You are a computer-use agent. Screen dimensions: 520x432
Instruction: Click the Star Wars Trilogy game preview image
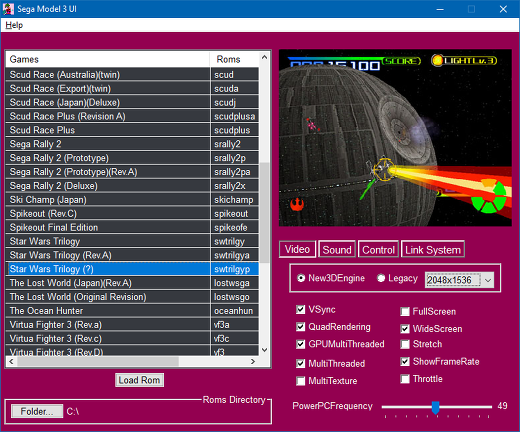coord(395,138)
